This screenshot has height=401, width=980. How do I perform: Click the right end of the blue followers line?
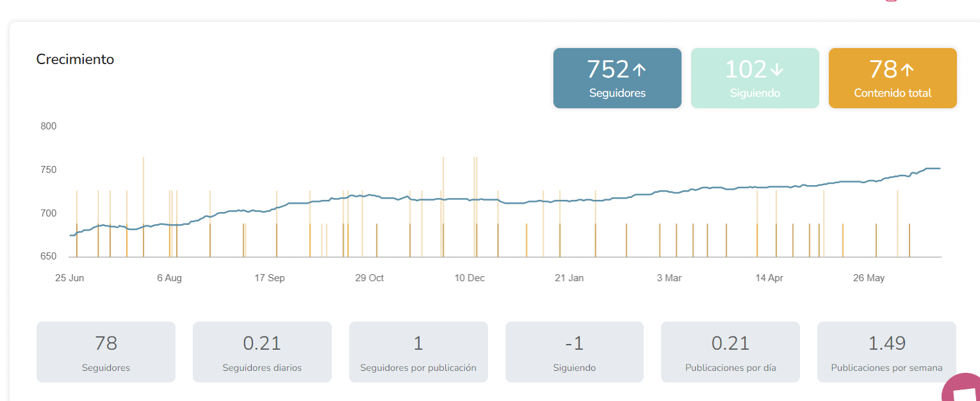pyautogui.click(x=939, y=168)
